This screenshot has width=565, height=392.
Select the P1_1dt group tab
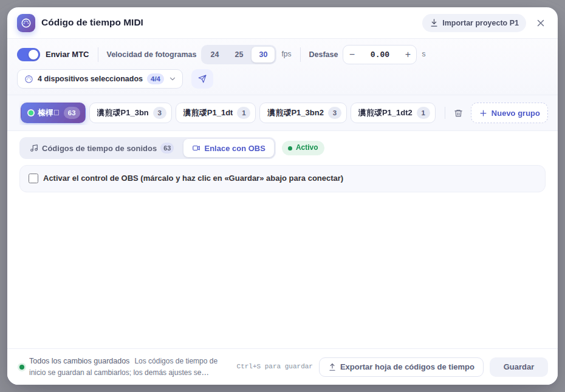pyautogui.click(x=216, y=113)
